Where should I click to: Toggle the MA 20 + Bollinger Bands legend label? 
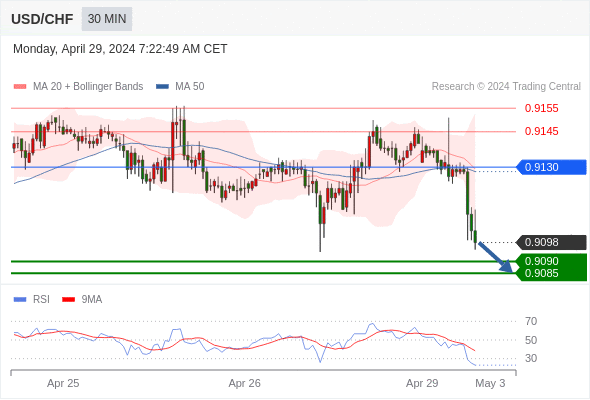(x=88, y=87)
